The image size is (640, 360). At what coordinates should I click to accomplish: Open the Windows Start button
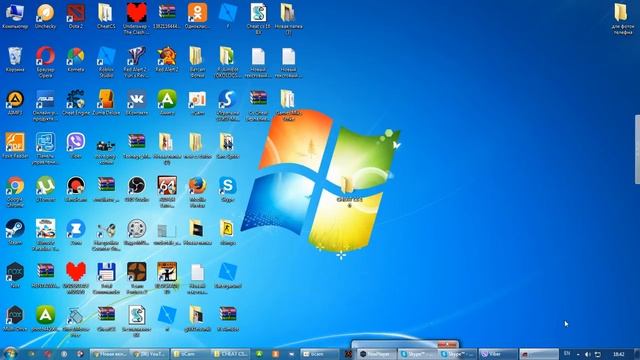coord(10,353)
